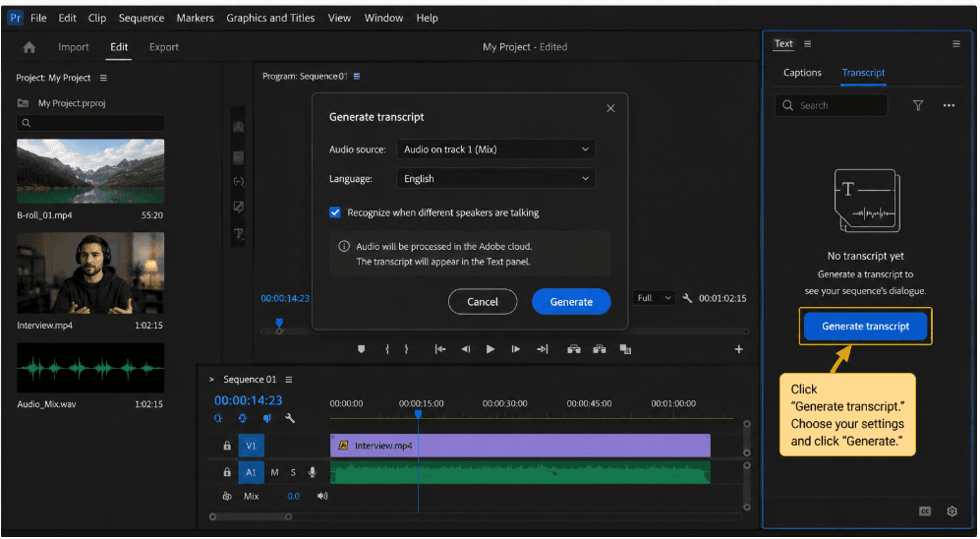
Task: Open Graphics and Titles menu
Action: (270, 18)
